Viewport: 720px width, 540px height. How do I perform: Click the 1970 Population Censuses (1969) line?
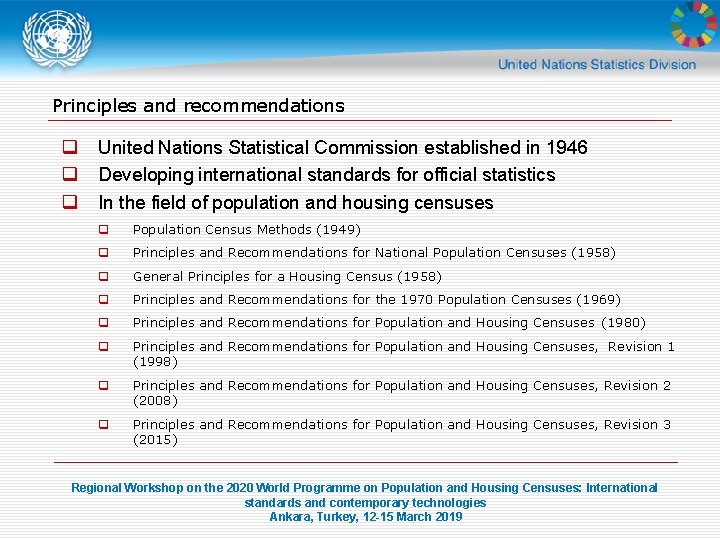pos(377,300)
